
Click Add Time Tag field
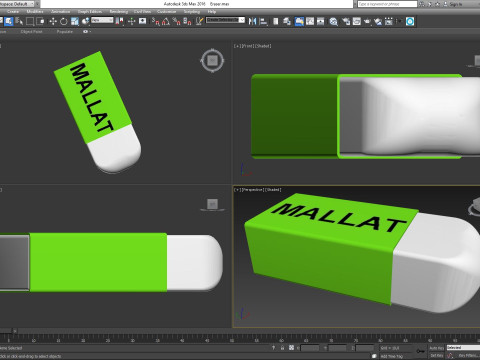pos(392,356)
